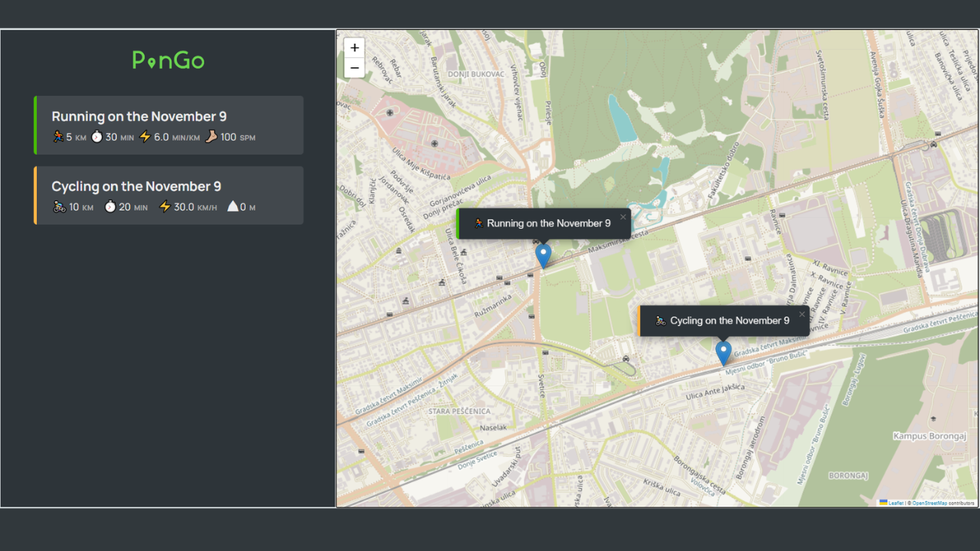
Task: Zoom out on the map
Action: point(354,67)
